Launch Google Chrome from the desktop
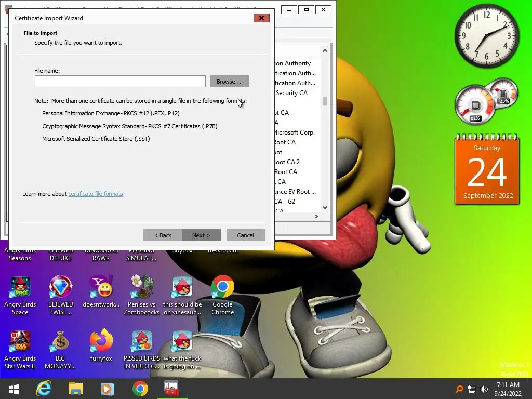532x399 pixels. pyautogui.click(x=222, y=296)
